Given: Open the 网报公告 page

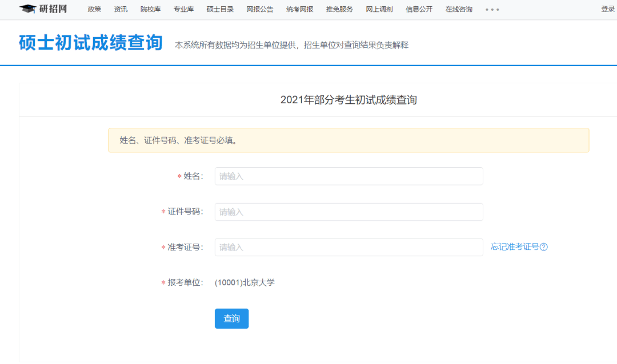Looking at the screenshot, I should (260, 9).
